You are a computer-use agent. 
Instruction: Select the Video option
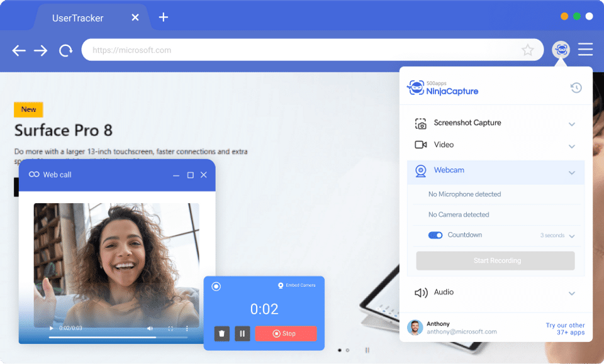444,145
